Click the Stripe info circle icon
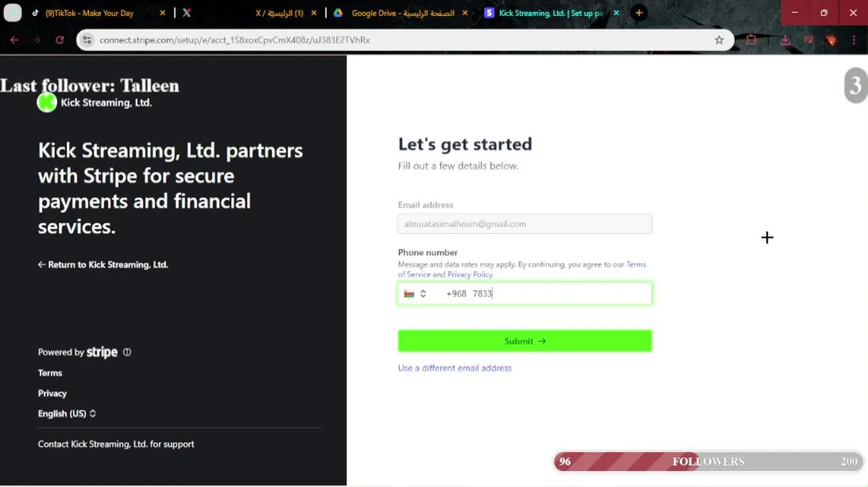 [x=127, y=352]
